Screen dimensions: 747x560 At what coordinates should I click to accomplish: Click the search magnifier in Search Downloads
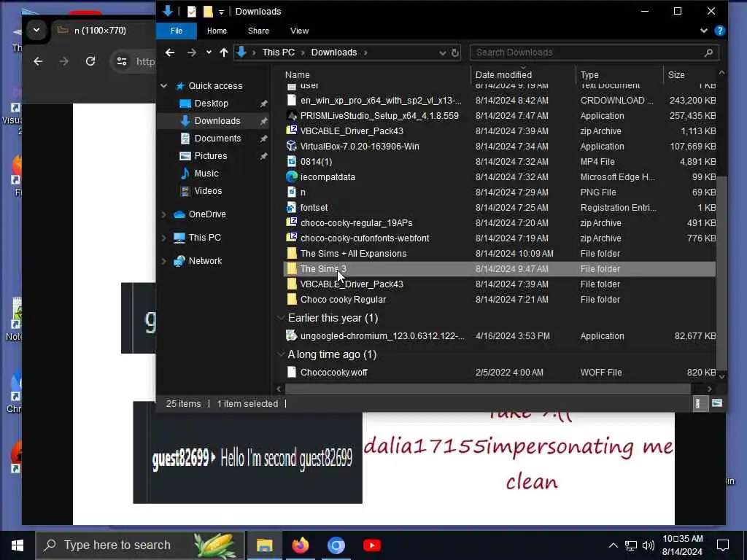[708, 52]
